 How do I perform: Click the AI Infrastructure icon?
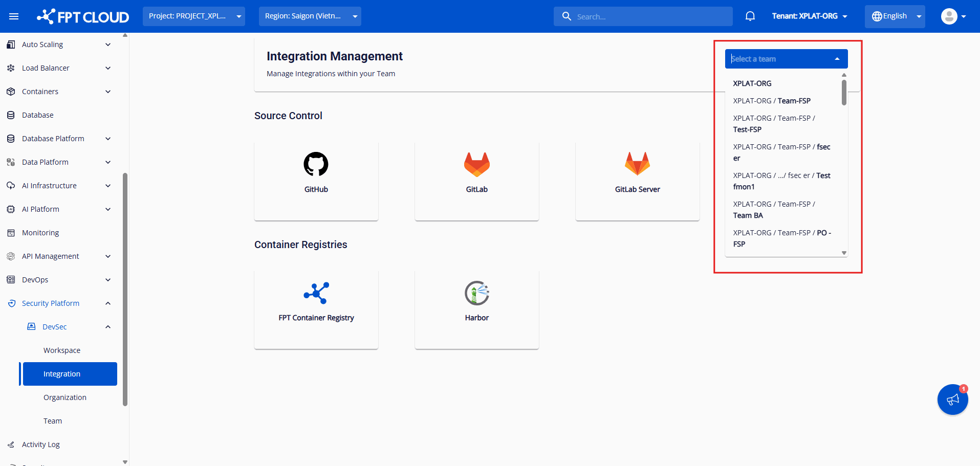click(11, 186)
